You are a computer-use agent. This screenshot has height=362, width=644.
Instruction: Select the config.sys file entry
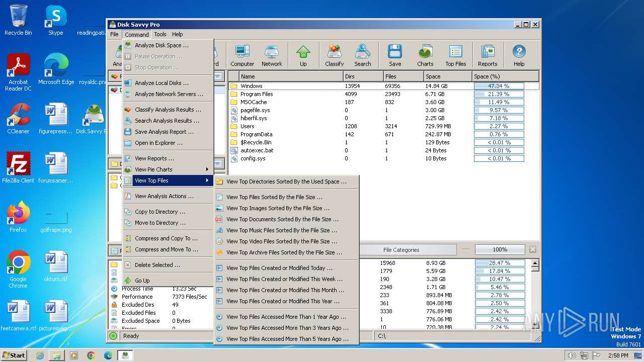[384, 158]
